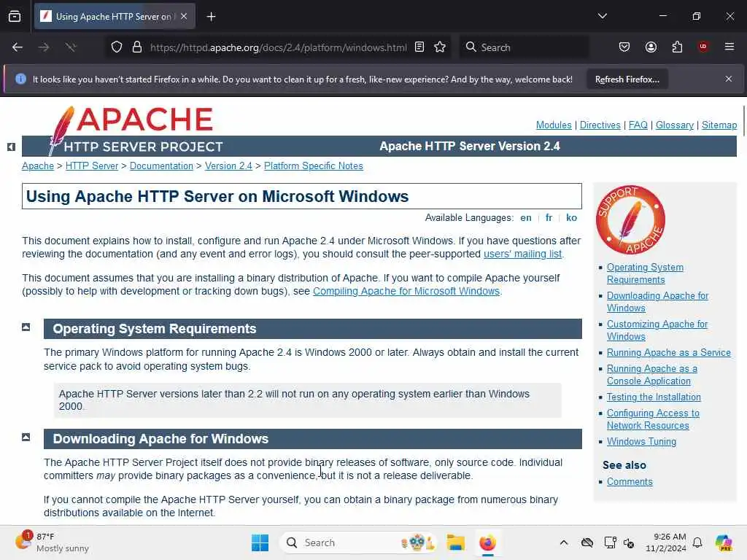
Task: Click the Firefox taskbar icon
Action: (487, 542)
